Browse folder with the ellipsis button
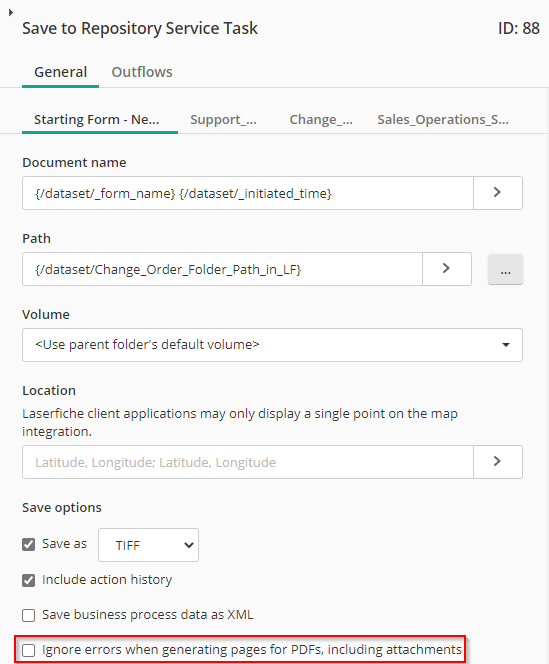 click(505, 269)
